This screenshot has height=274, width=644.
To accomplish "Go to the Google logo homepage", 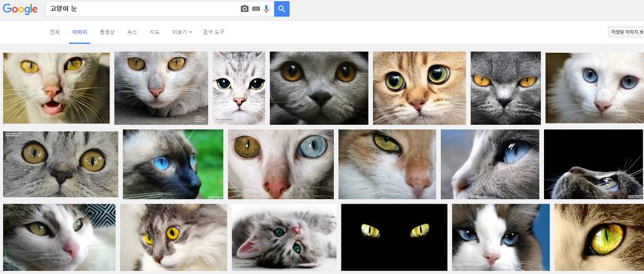I will click(x=20, y=9).
